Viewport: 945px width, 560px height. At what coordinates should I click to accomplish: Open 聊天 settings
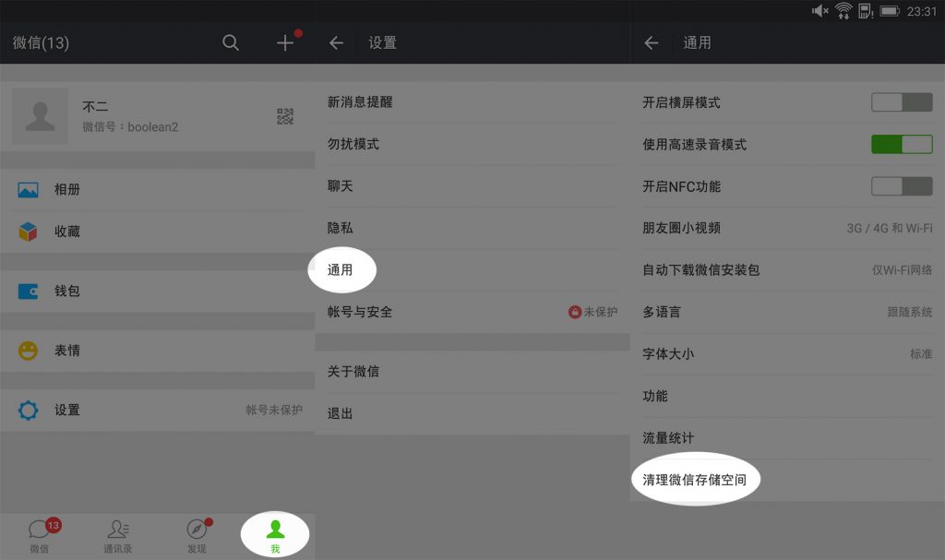coord(472,186)
